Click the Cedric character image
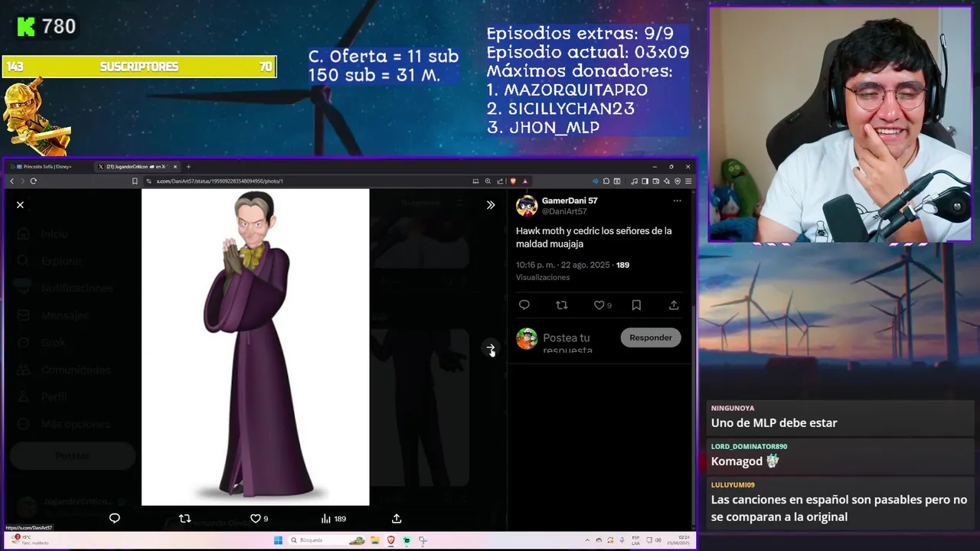The width and height of the screenshot is (980, 551). pos(255,347)
